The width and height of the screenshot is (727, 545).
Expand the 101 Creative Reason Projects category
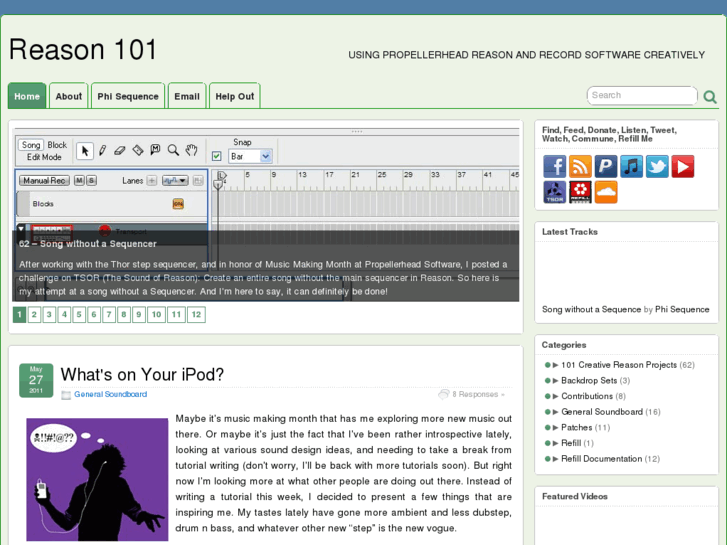coord(555,365)
